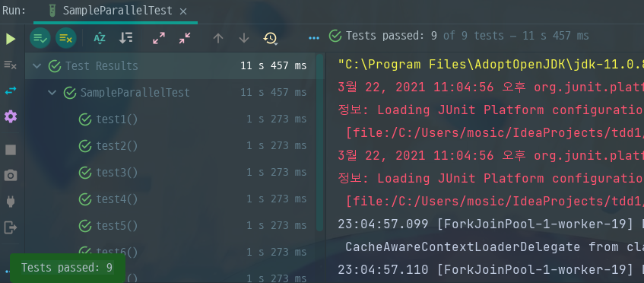Open test history clock dropdown
This screenshot has width=644, height=283.
pos(270,38)
